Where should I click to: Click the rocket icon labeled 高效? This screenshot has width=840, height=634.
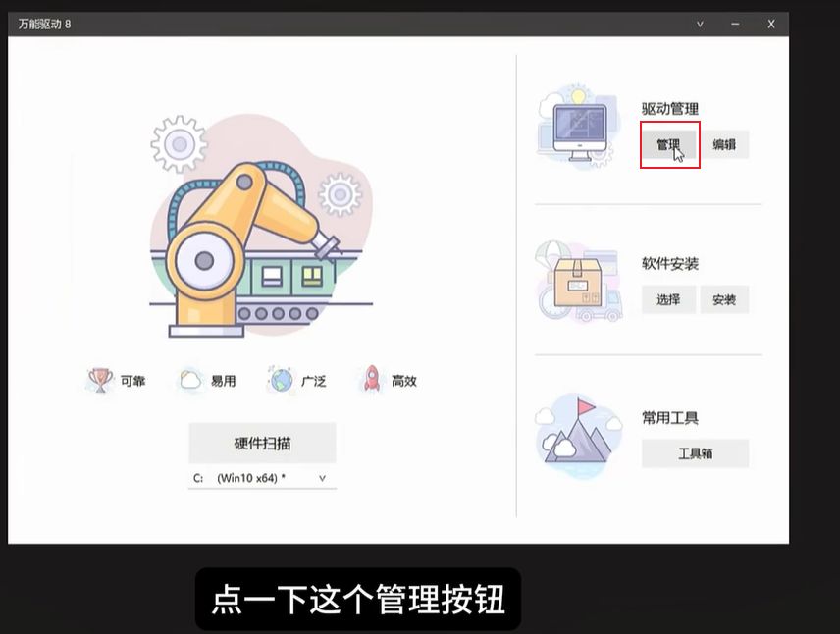coord(372,380)
